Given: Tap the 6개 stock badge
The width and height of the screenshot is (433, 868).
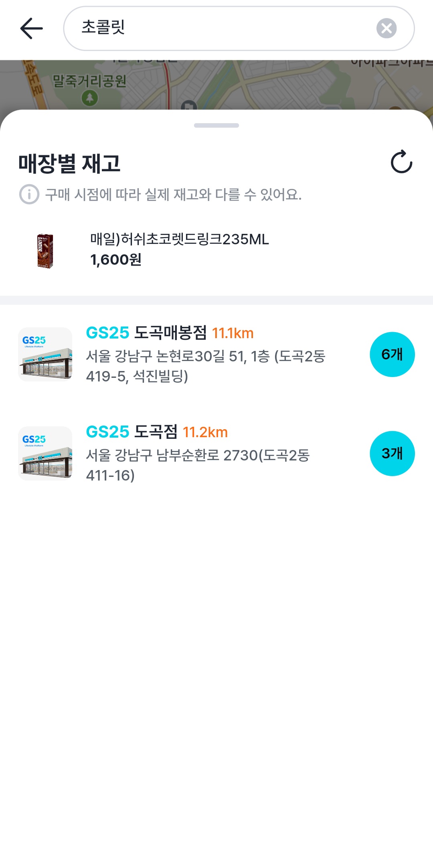Looking at the screenshot, I should point(392,354).
